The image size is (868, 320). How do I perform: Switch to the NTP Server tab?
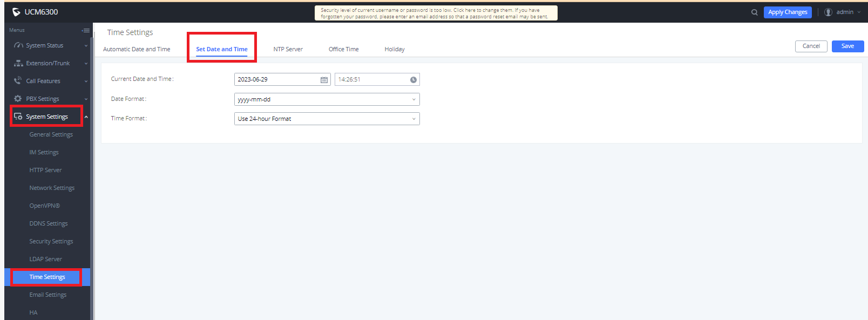288,49
